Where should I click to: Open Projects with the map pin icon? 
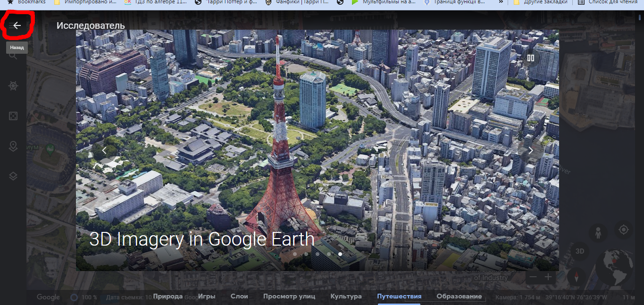13,146
